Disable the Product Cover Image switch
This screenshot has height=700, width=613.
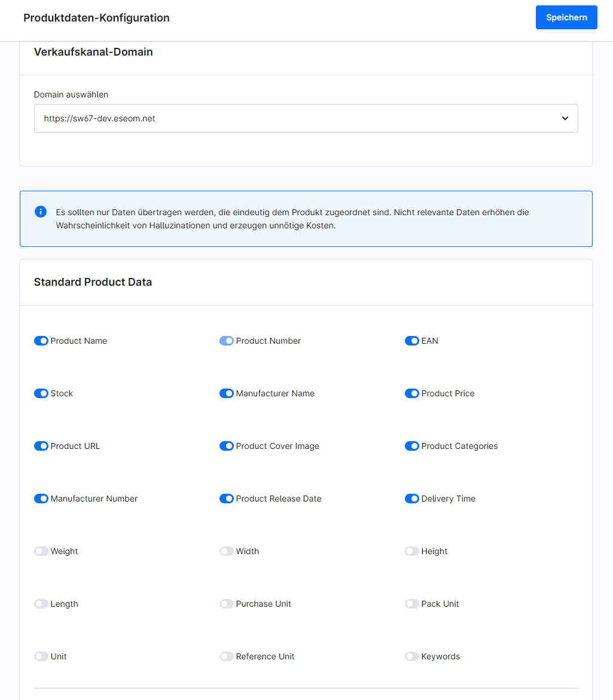coord(226,446)
